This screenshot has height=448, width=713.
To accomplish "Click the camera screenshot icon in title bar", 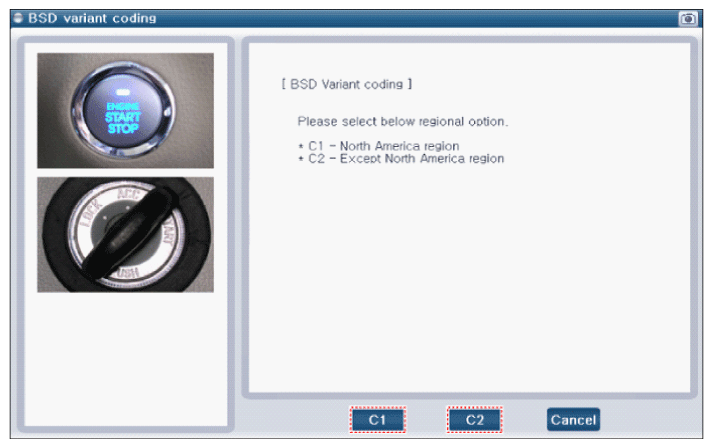I will pos(688,18).
